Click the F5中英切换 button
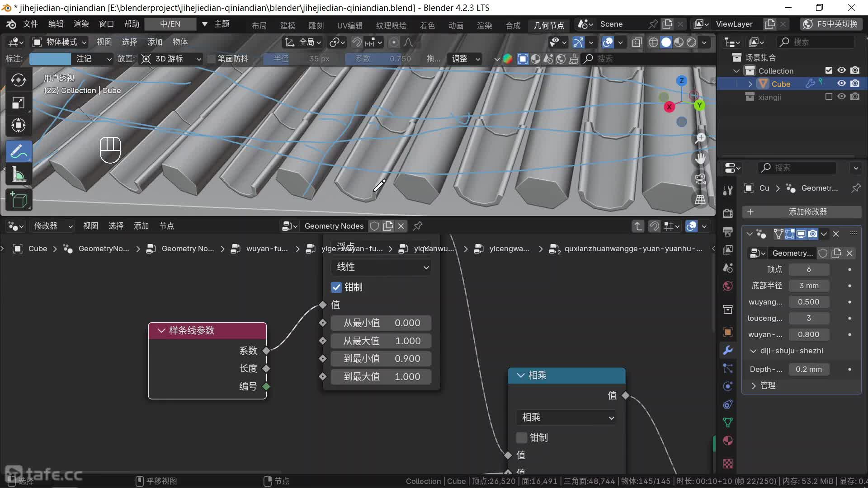Viewport: 868px width, 488px height. pyautogui.click(x=831, y=24)
